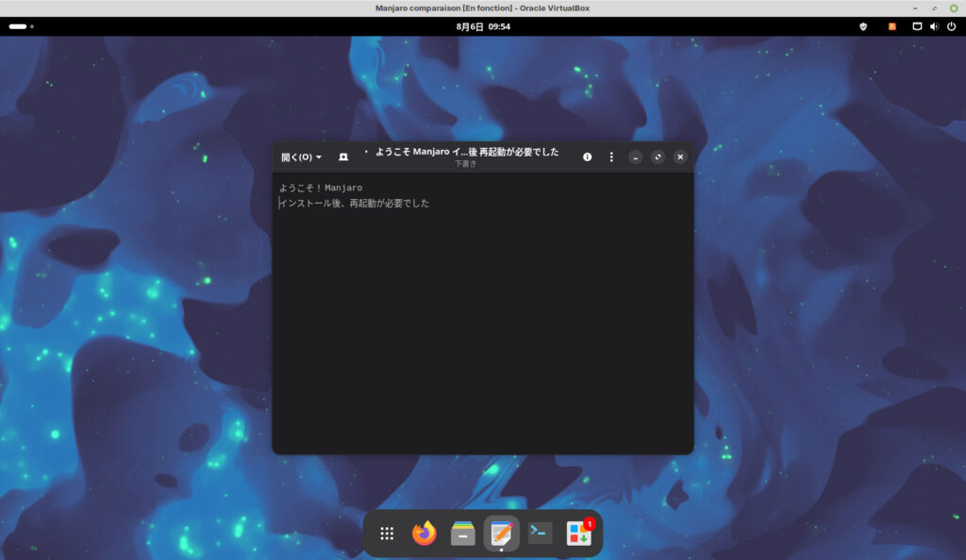The width and height of the screenshot is (966, 560).
Task: Click the document title in the header bar
Action: pyautogui.click(x=466, y=152)
